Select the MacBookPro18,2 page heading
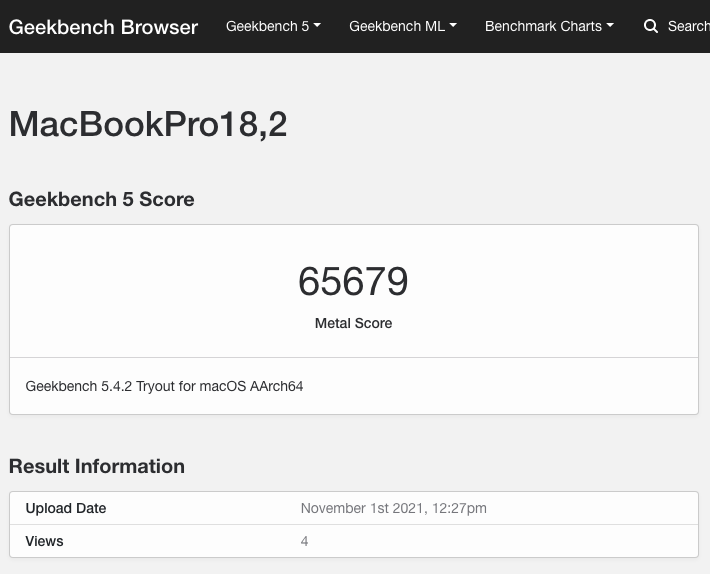 pyautogui.click(x=148, y=124)
